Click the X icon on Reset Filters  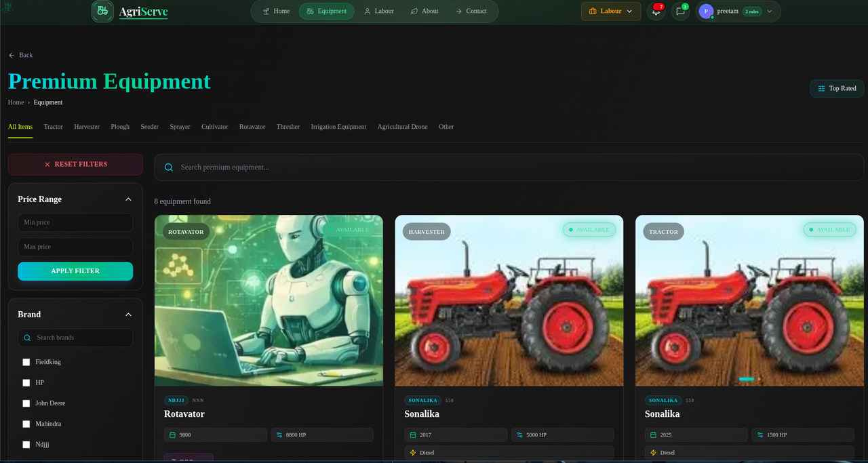47,165
